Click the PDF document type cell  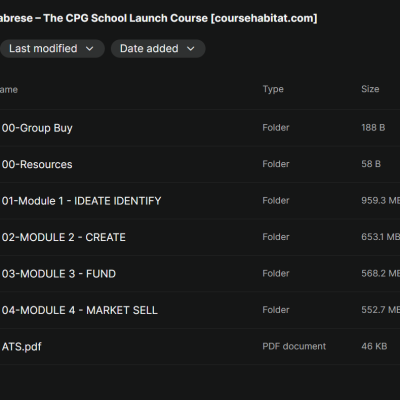point(294,347)
